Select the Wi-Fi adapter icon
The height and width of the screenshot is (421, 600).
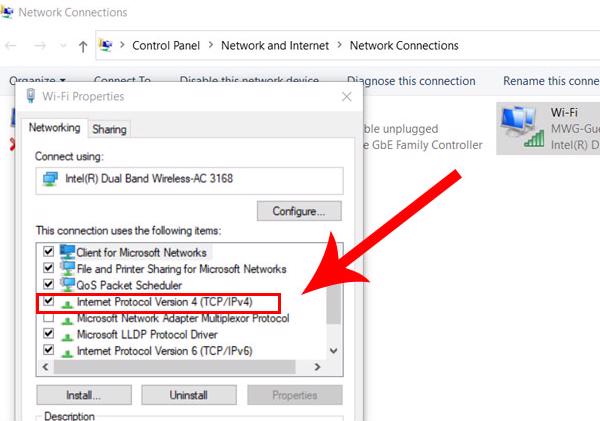523,127
